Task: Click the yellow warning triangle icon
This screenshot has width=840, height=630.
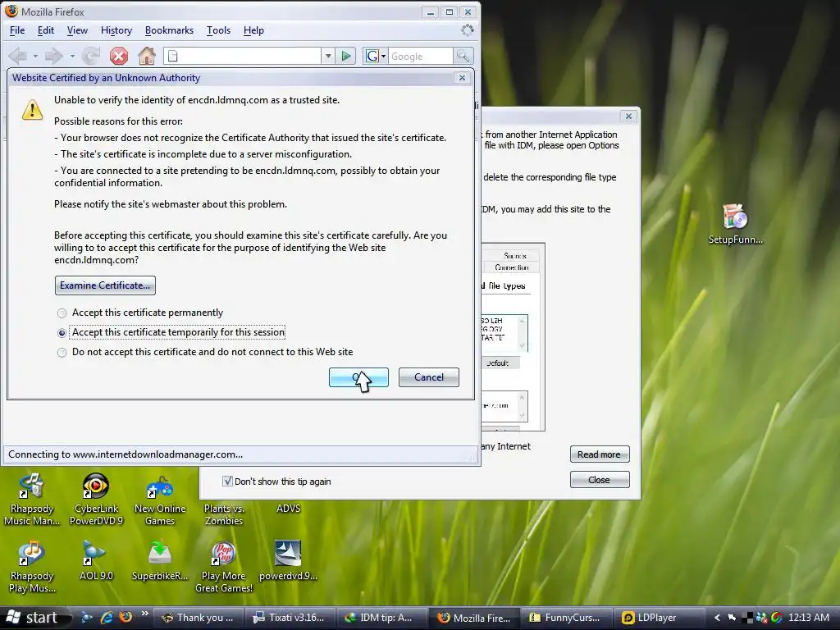Action: tap(32, 109)
